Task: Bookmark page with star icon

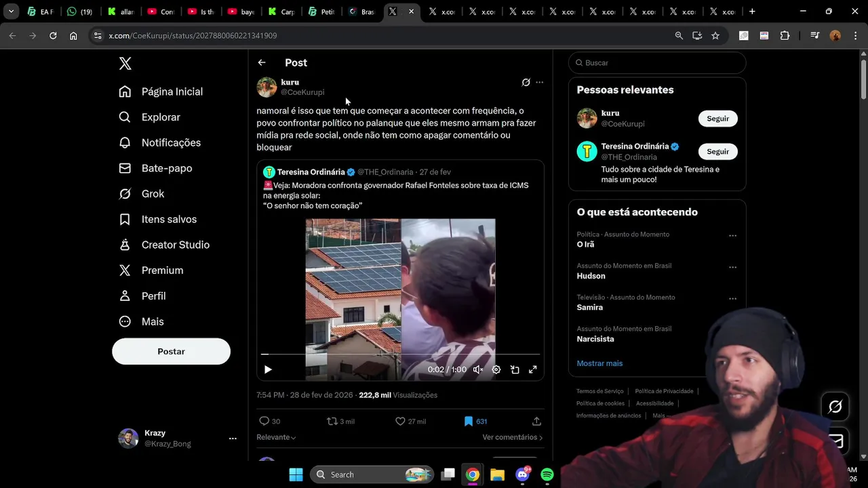Action: pyautogui.click(x=715, y=35)
